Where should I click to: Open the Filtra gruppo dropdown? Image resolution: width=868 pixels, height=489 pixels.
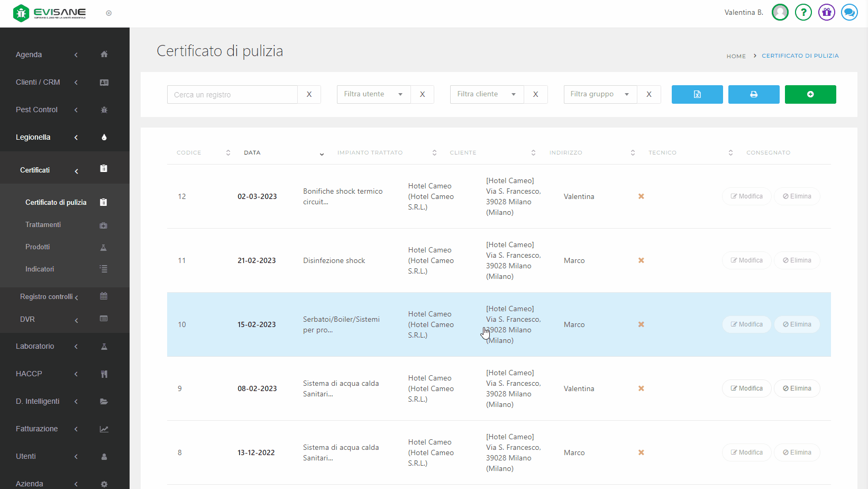[600, 94]
